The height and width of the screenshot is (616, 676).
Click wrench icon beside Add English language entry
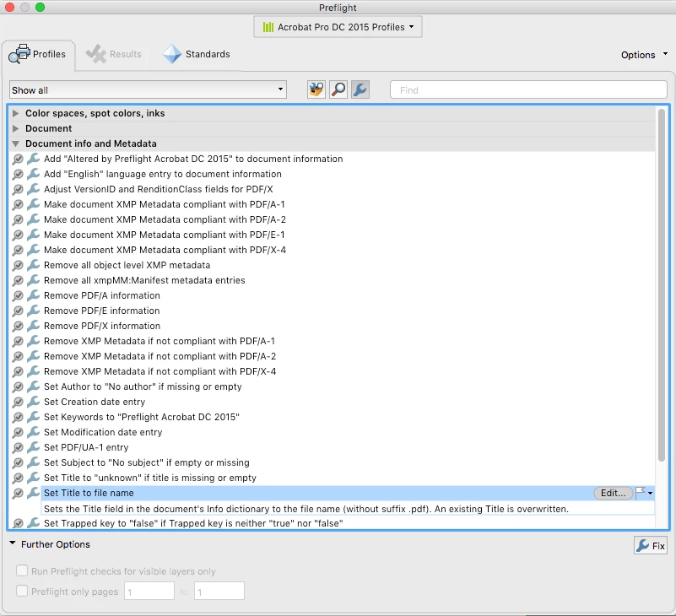pos(33,174)
